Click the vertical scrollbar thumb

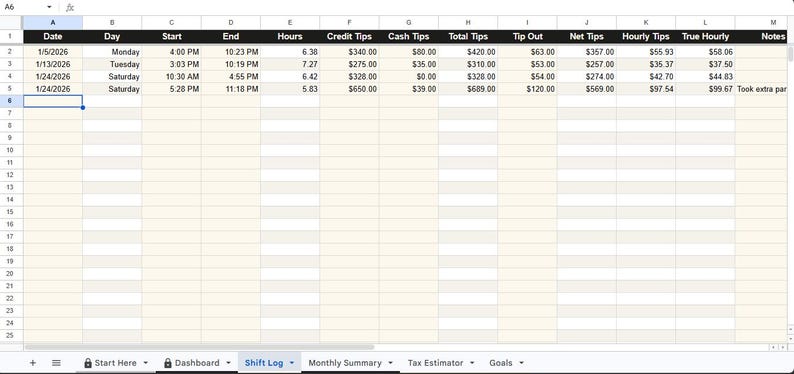click(790, 54)
